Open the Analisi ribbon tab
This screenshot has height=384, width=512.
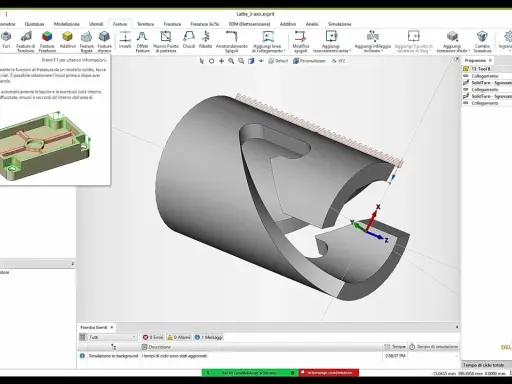312,24
